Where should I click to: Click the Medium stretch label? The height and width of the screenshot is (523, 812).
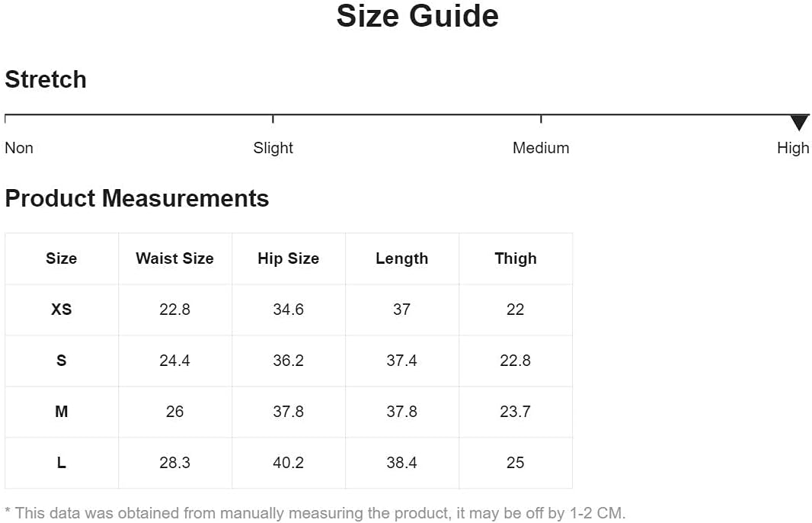540,148
